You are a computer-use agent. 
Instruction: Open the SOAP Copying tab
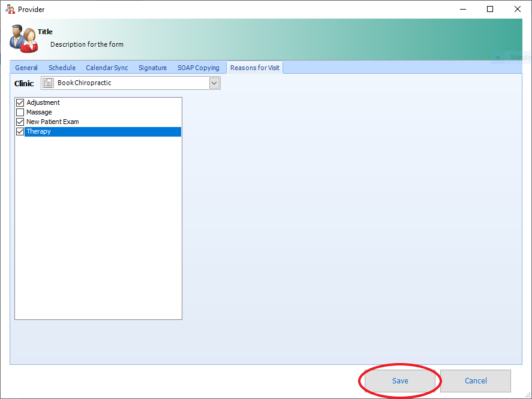click(198, 68)
